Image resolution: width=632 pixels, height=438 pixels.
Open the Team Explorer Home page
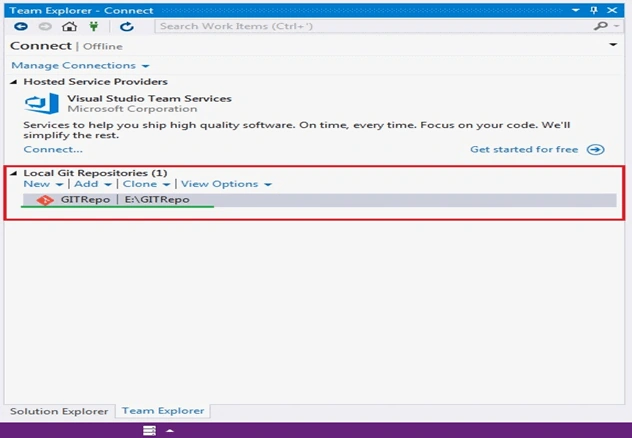point(69,27)
